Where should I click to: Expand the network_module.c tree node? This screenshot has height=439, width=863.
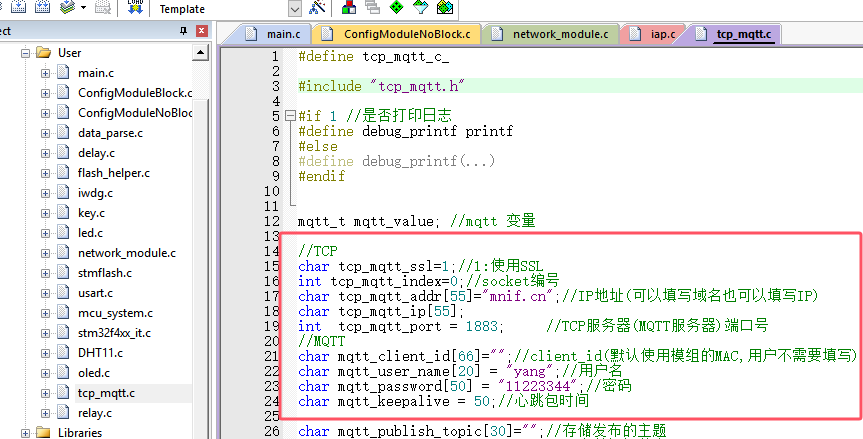coord(45,253)
